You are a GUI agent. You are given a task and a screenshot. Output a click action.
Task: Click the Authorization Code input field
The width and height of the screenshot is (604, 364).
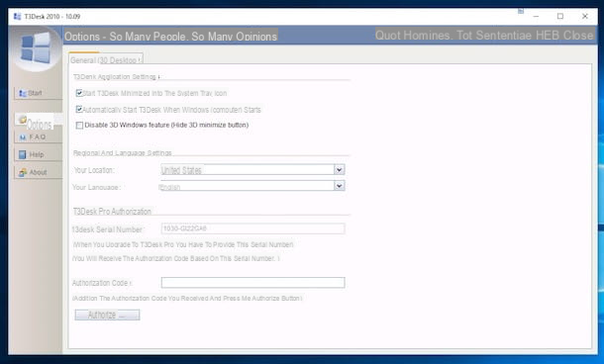click(x=252, y=283)
